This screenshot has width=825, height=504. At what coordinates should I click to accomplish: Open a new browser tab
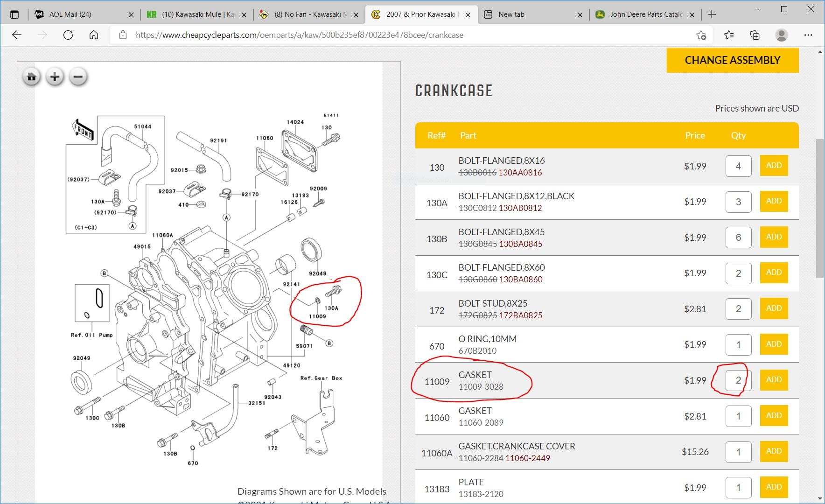click(x=712, y=14)
